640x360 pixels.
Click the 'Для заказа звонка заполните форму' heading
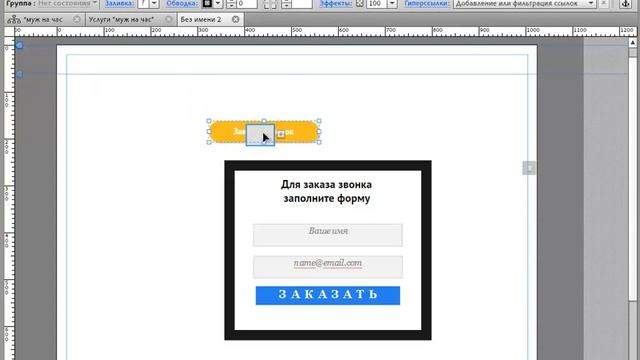(x=327, y=191)
